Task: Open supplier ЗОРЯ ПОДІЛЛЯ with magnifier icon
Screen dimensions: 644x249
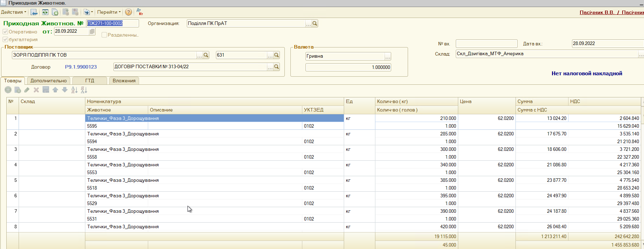Action: click(206, 55)
